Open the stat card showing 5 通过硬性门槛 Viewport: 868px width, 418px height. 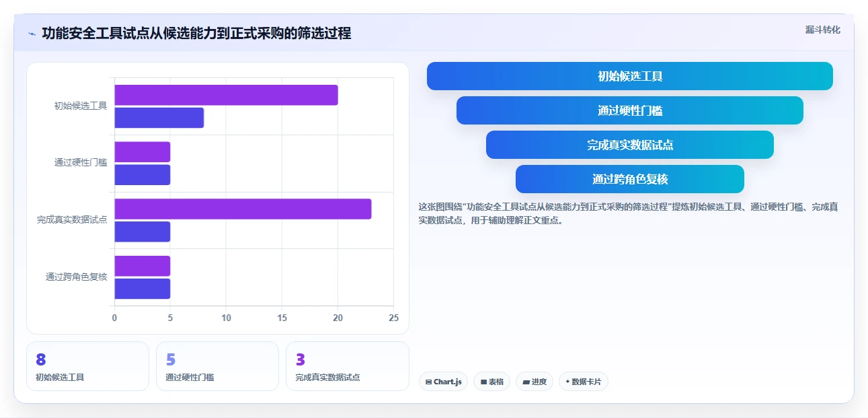point(217,366)
